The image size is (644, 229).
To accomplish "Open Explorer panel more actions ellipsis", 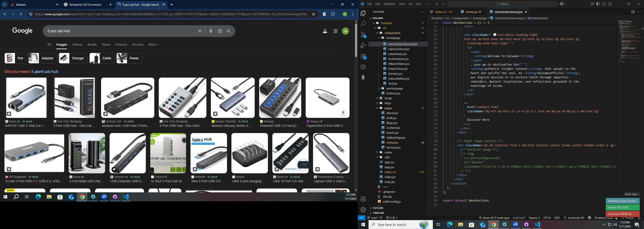I will 422,12.
